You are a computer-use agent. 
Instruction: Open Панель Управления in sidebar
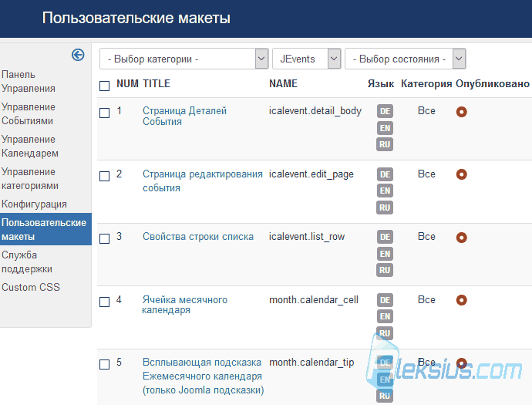(29, 82)
